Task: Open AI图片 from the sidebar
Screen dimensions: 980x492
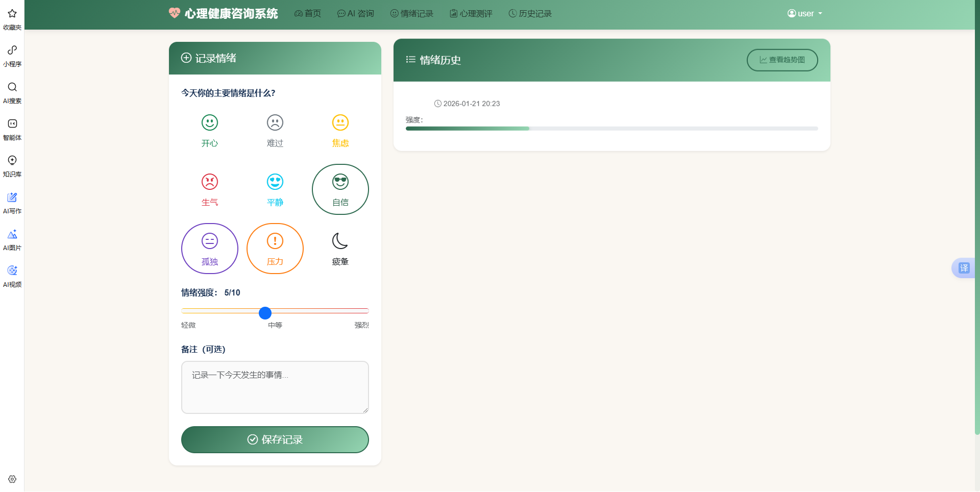Action: click(12, 239)
